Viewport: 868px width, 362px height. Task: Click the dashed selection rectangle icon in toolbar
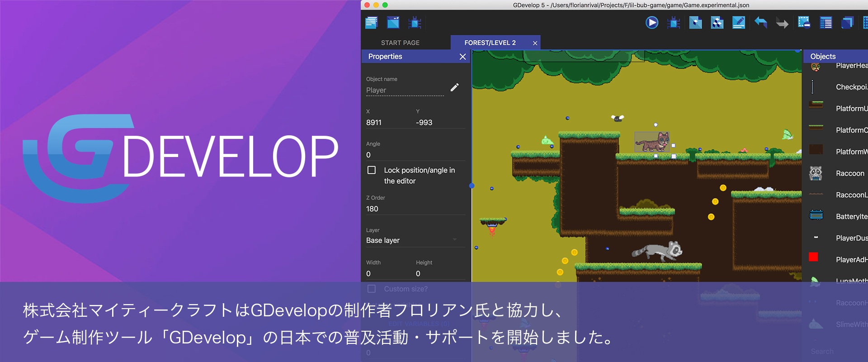(804, 22)
